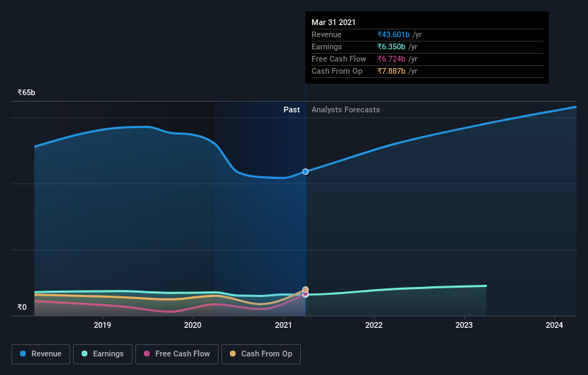Screen dimensions: 588x375
Task: Click the 2024 x-axis label
Action: 554,325
